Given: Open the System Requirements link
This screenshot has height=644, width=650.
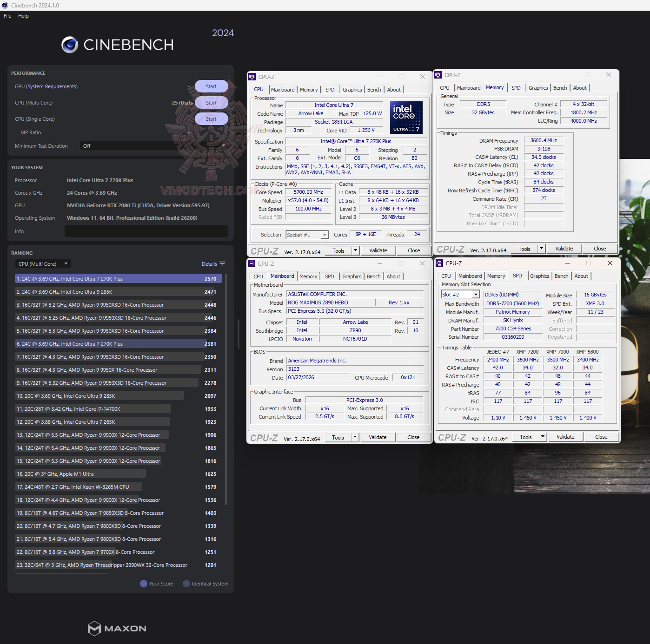Looking at the screenshot, I should click(x=52, y=86).
